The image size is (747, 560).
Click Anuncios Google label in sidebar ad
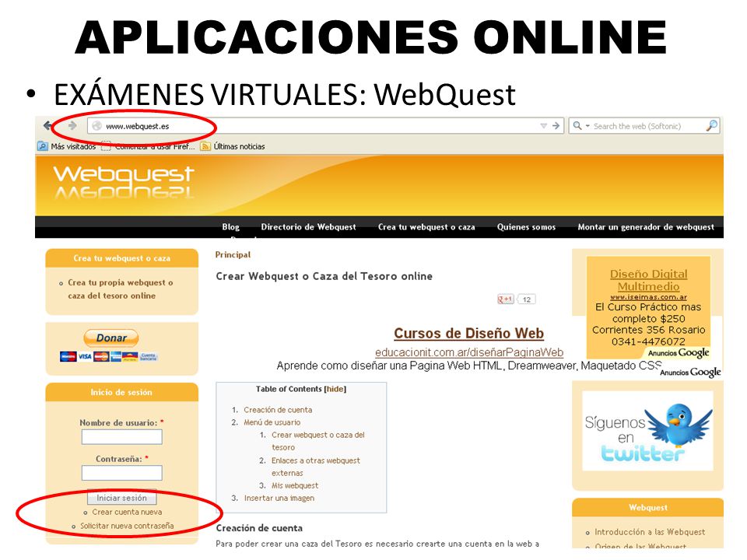tap(679, 353)
